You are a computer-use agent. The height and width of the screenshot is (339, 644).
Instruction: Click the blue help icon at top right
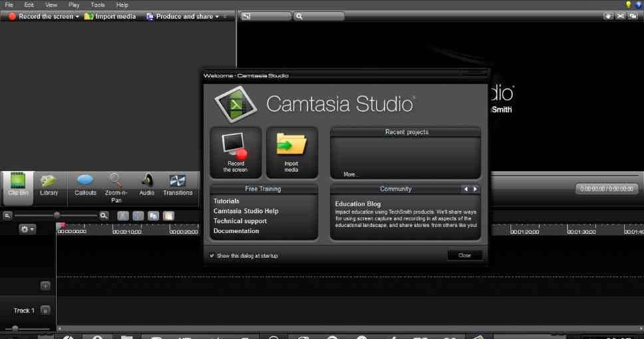(639, 5)
